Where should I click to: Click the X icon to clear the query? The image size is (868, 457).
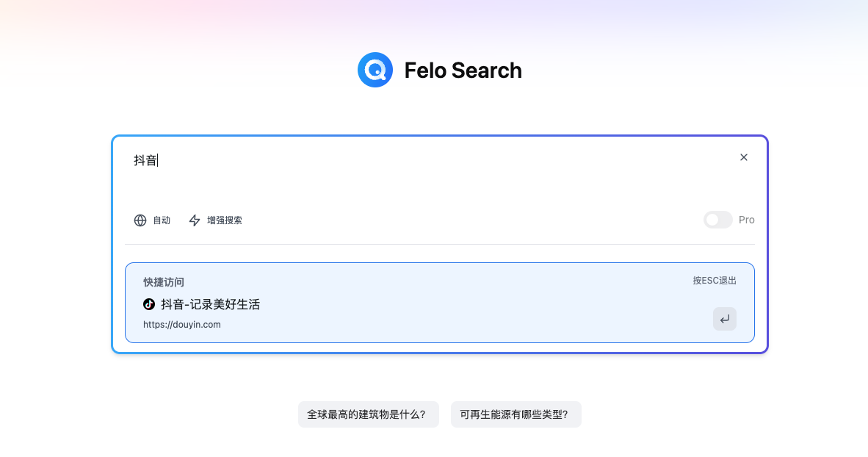(x=743, y=157)
